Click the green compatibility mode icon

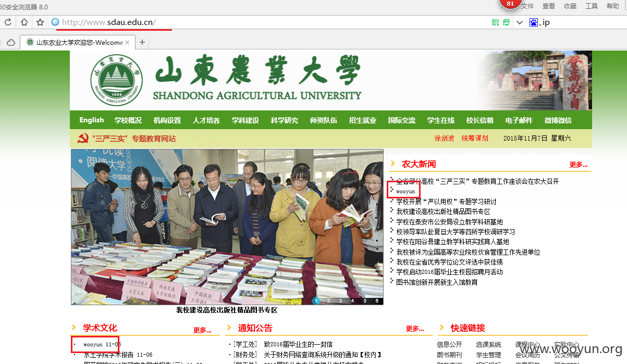pyautogui.click(x=506, y=22)
